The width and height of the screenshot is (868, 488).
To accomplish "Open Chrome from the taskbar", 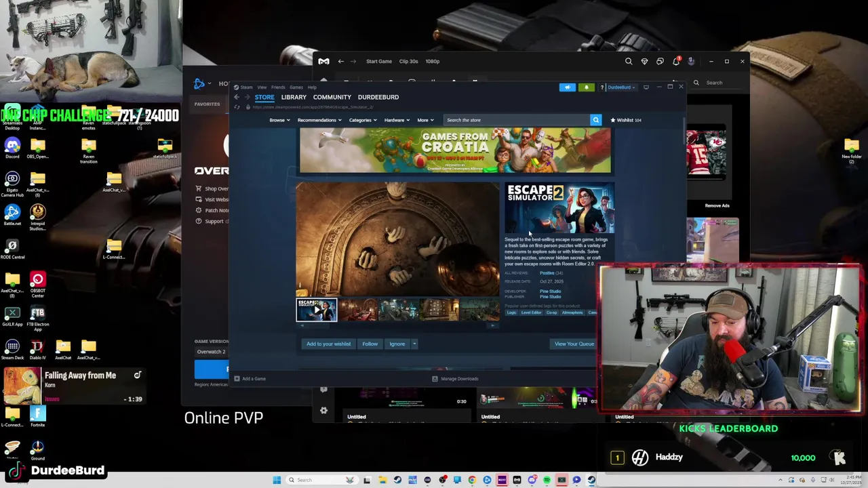I will 472,480.
